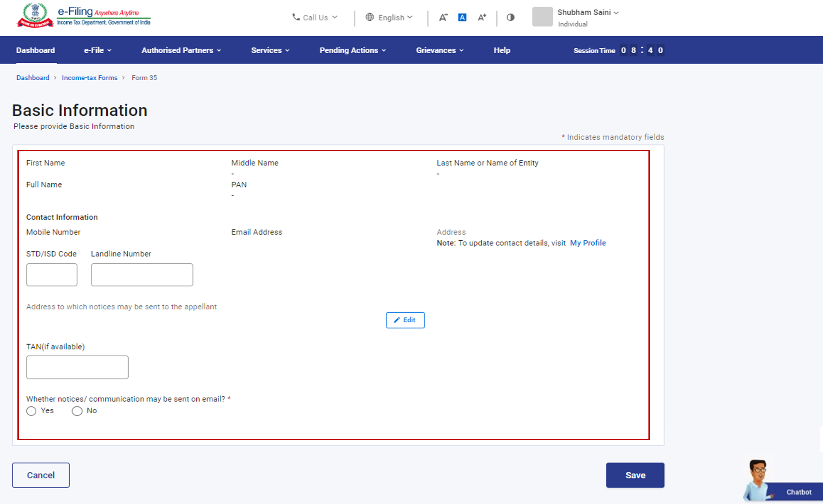Select Yes for notices sent on email
This screenshot has height=504, width=823.
pyautogui.click(x=31, y=411)
